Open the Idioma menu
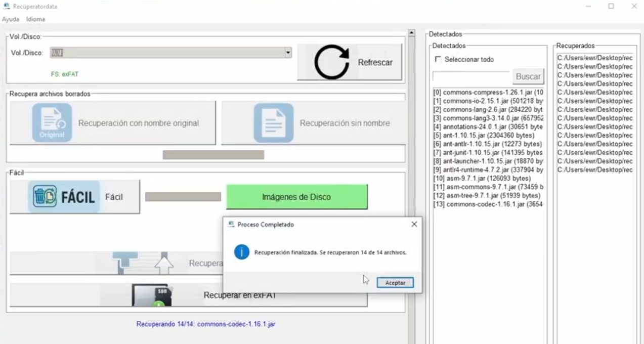This screenshot has height=344, width=644. click(x=35, y=19)
